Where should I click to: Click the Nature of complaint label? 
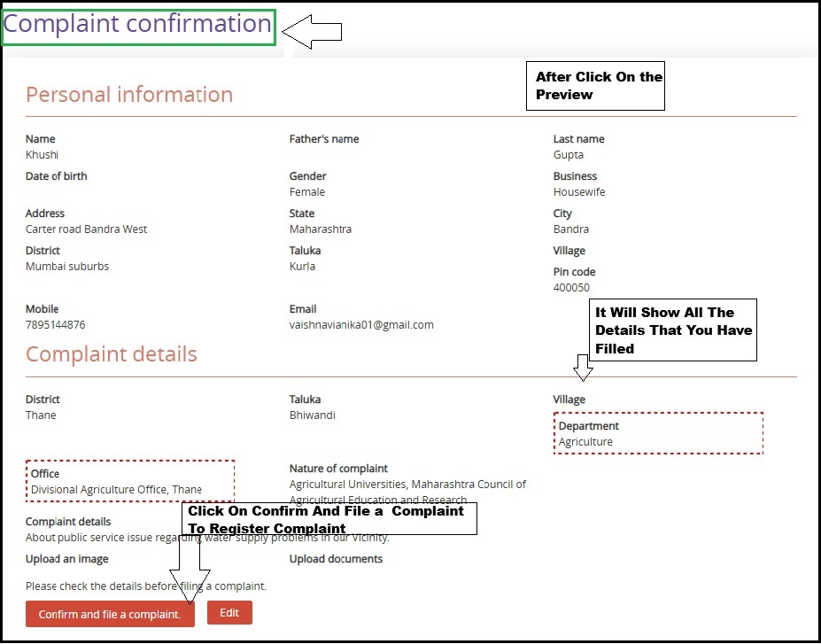click(x=338, y=469)
